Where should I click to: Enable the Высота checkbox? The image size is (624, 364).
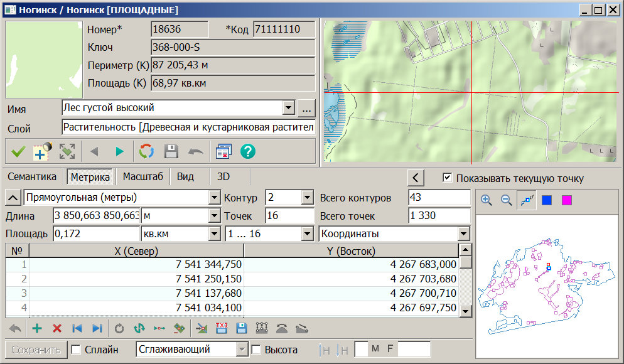coord(256,350)
